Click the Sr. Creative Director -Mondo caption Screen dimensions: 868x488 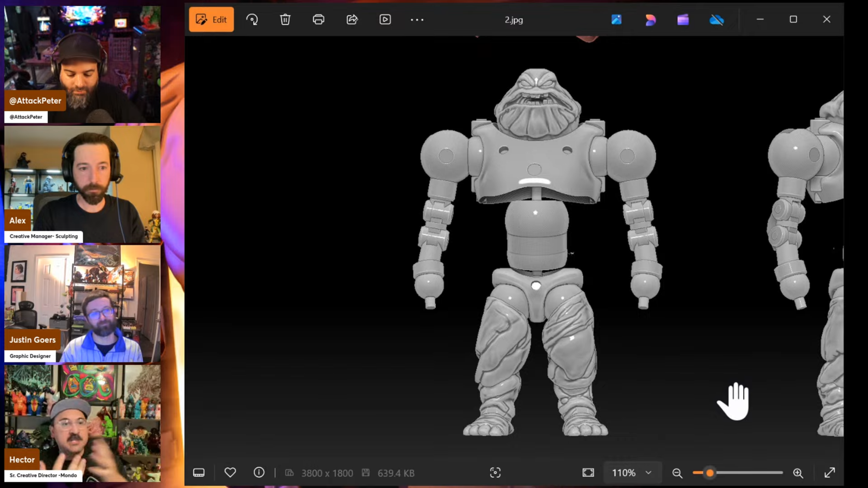click(x=43, y=475)
